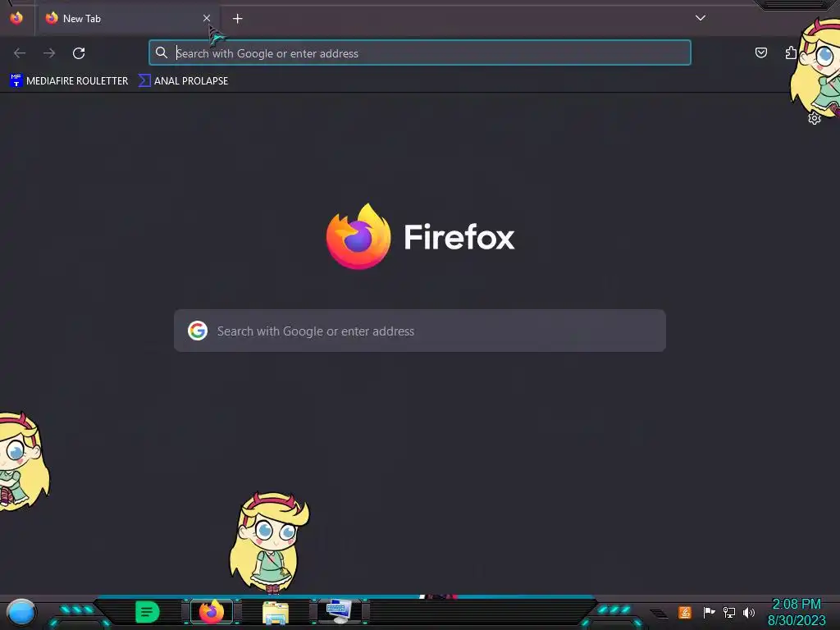Click the address bar search magnifier icon

pos(162,52)
